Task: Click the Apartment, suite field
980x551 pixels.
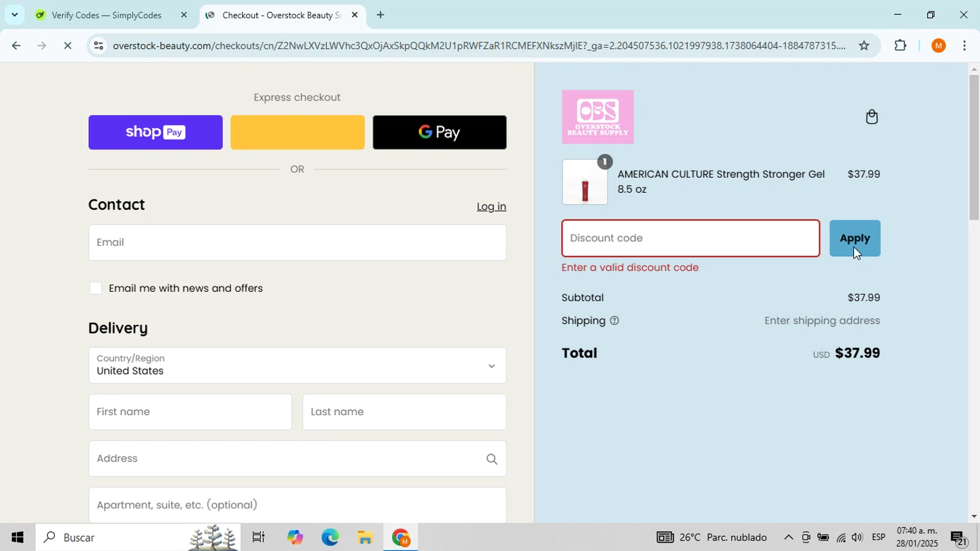Action: click(x=297, y=505)
